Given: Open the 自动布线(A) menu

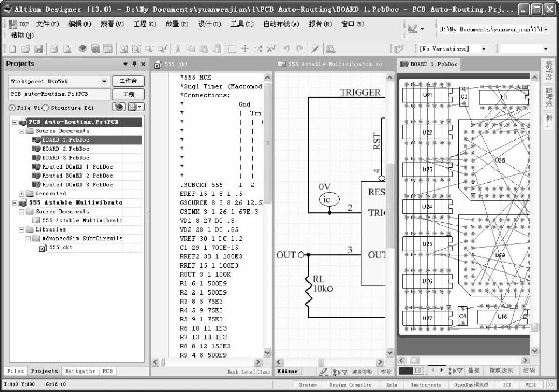Looking at the screenshot, I should [x=281, y=24].
